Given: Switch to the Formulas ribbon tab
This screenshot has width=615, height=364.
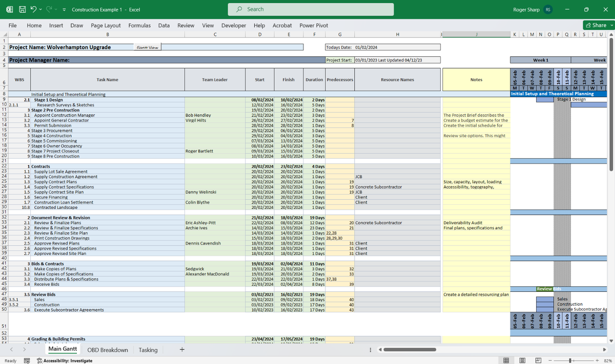Looking at the screenshot, I should [141, 25].
